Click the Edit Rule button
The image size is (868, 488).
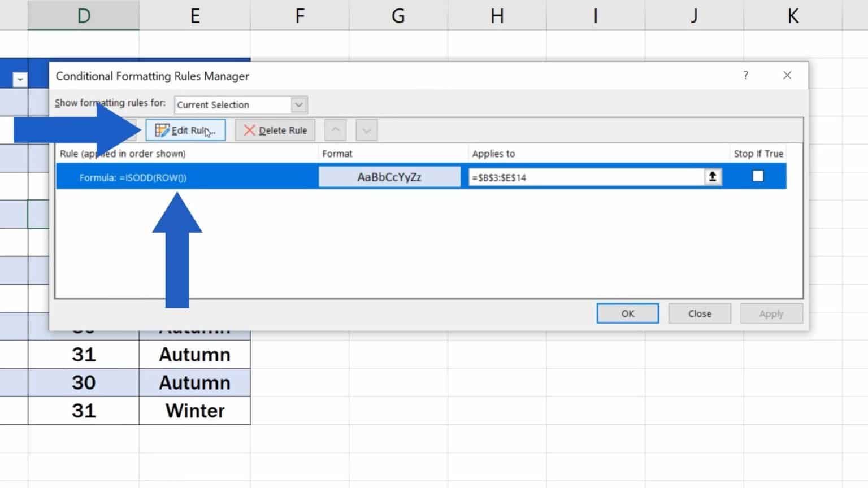(x=185, y=130)
